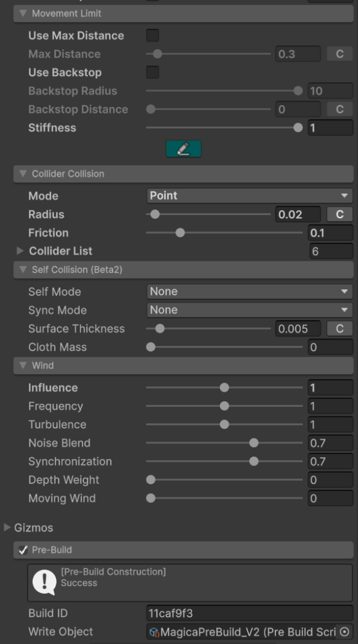Click the Turbulence value field
Viewport: 358px width, 644px height.
click(x=330, y=425)
